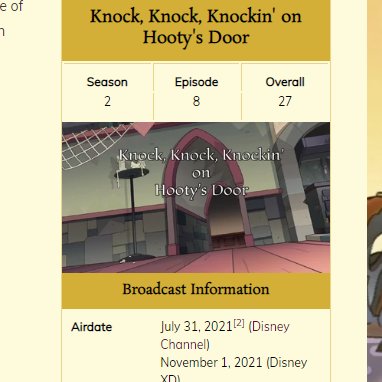Click the 'Episode' label in the infobox
Image resolution: width=382 pixels, height=382 pixels.
tap(197, 82)
